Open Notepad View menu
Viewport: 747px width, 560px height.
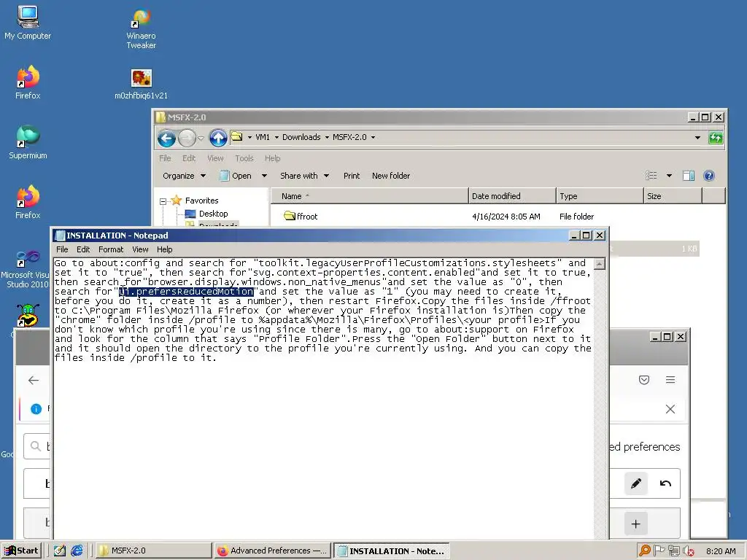140,249
